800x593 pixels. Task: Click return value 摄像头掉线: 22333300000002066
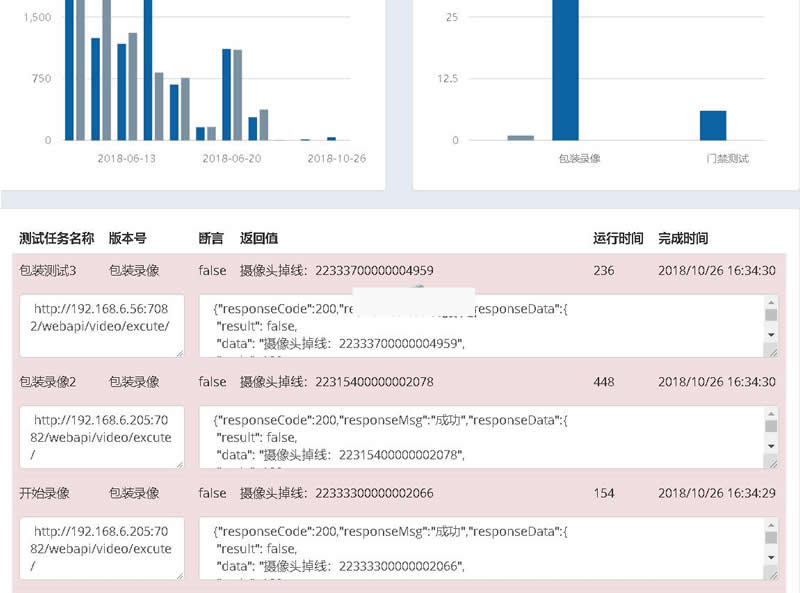click(337, 493)
